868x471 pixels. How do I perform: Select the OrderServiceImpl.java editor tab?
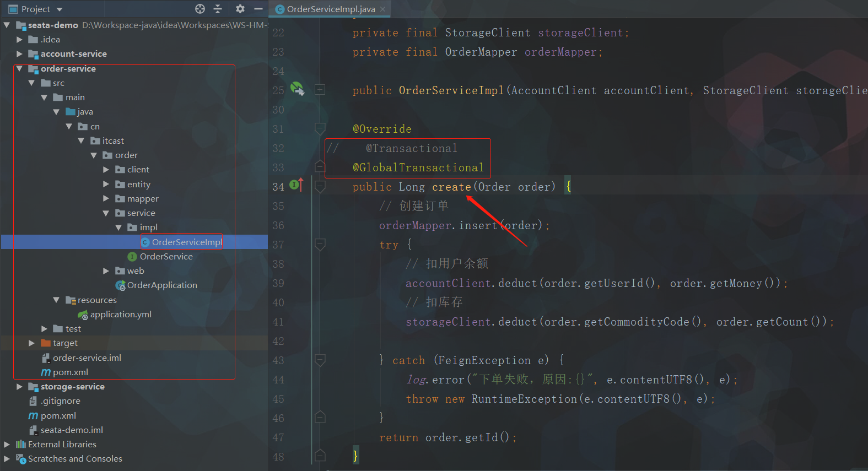[x=331, y=9]
